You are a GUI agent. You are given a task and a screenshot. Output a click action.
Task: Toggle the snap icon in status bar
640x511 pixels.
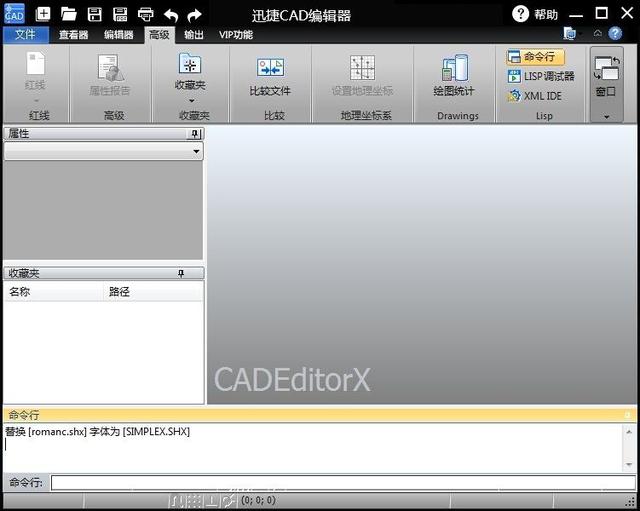pyautogui.click(x=176, y=500)
